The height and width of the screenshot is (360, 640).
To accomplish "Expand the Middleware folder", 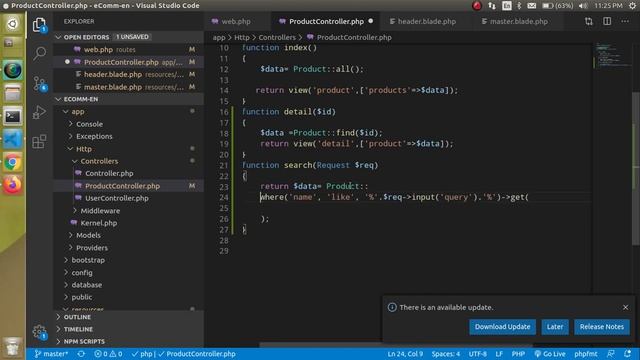I will pyautogui.click(x=129, y=211).
